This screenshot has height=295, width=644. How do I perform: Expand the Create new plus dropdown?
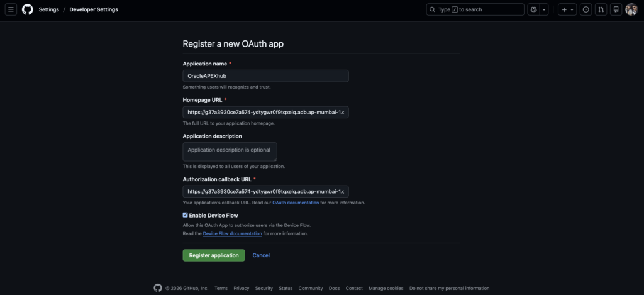(567, 9)
